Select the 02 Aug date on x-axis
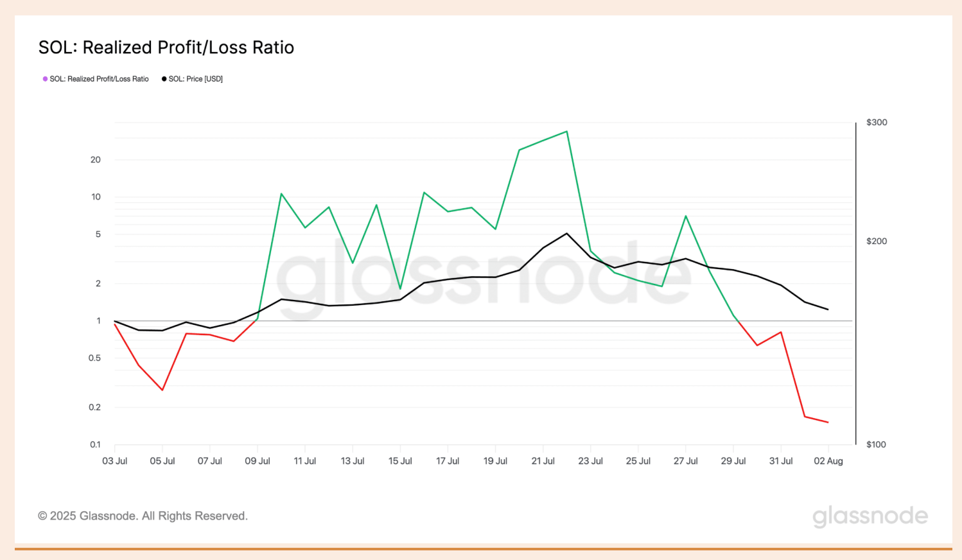The width and height of the screenshot is (962, 560). (828, 461)
